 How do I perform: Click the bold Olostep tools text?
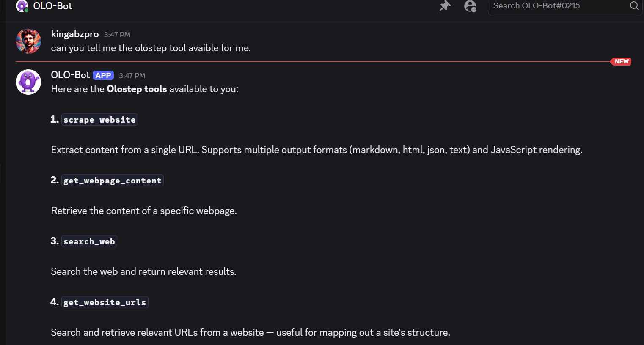(x=137, y=89)
